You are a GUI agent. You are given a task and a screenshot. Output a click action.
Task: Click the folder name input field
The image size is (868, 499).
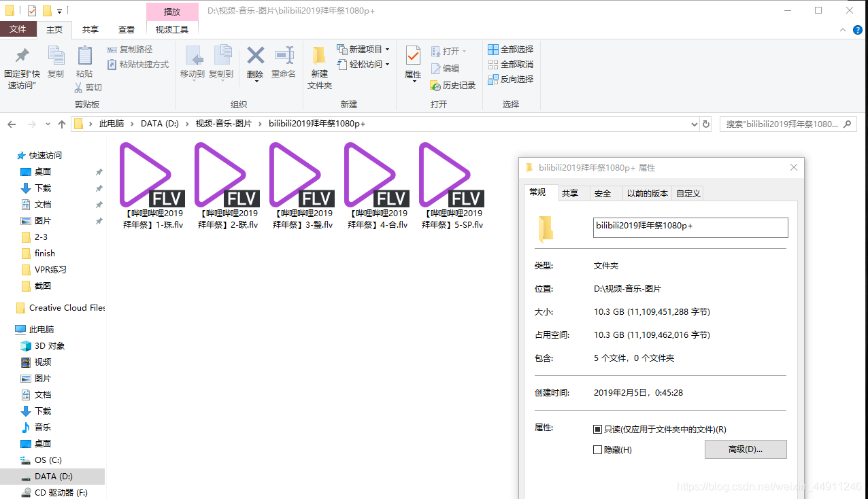click(x=690, y=228)
